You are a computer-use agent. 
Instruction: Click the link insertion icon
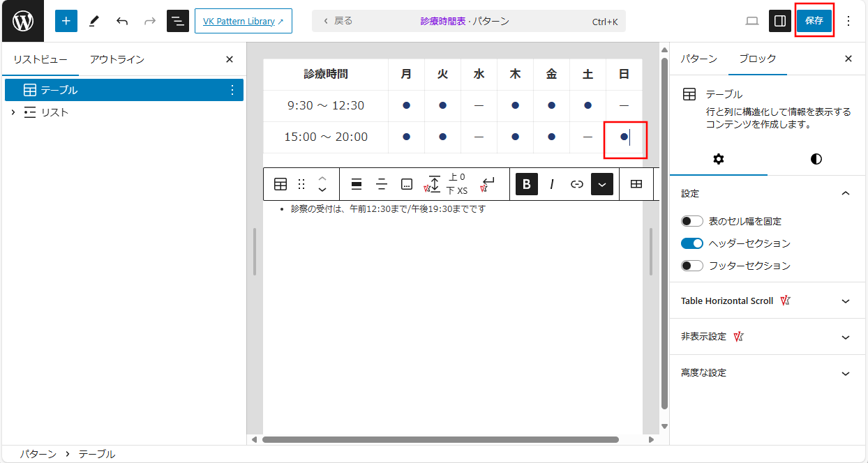(x=577, y=184)
